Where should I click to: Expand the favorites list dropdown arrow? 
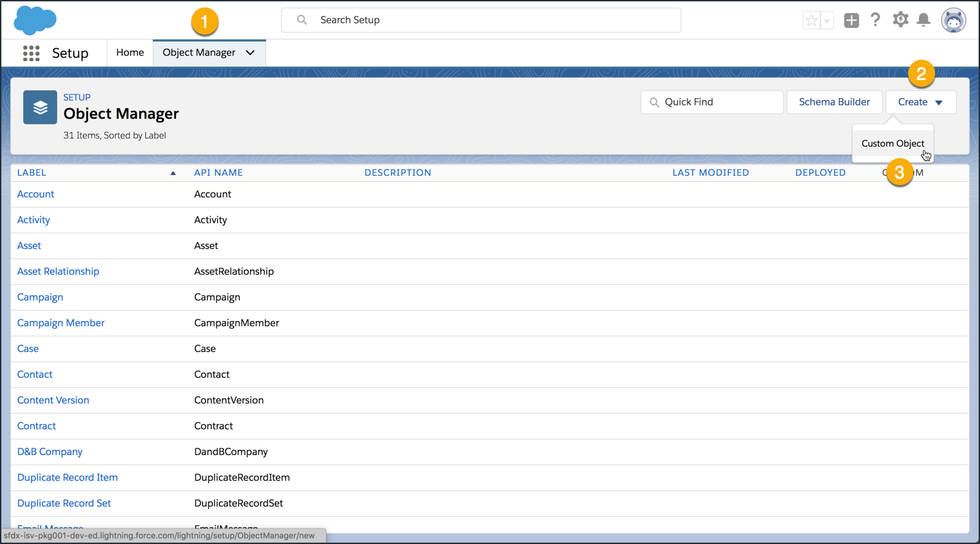(x=827, y=21)
